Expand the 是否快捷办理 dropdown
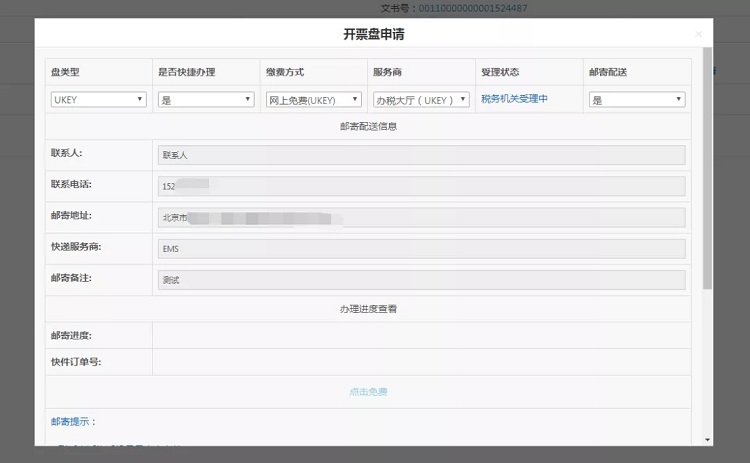The height and width of the screenshot is (463, 750). (x=206, y=100)
